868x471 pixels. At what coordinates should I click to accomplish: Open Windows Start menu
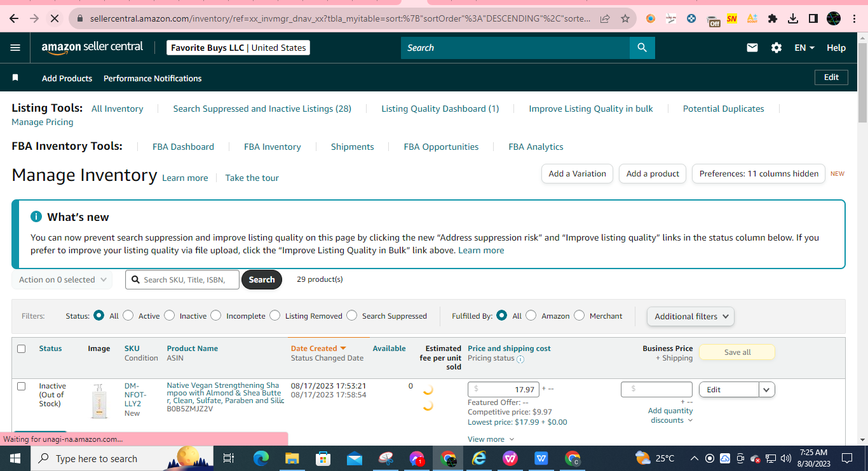[x=15, y=458]
